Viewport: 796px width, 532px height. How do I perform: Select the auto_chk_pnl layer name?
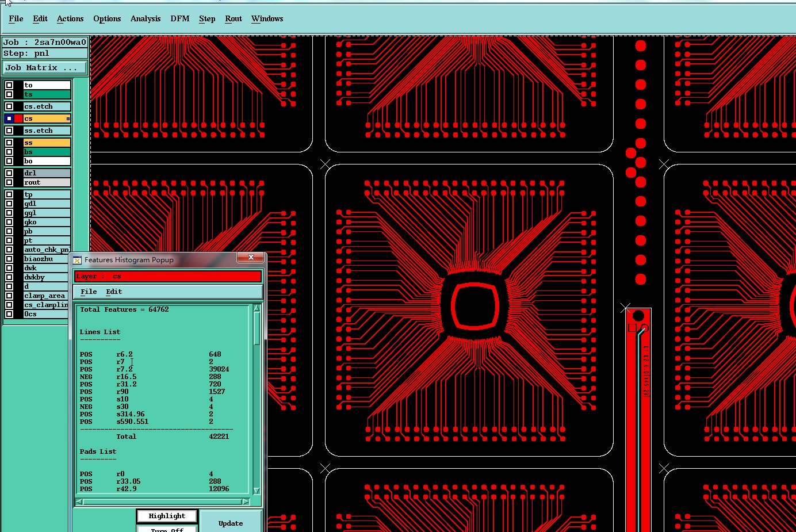coord(47,250)
